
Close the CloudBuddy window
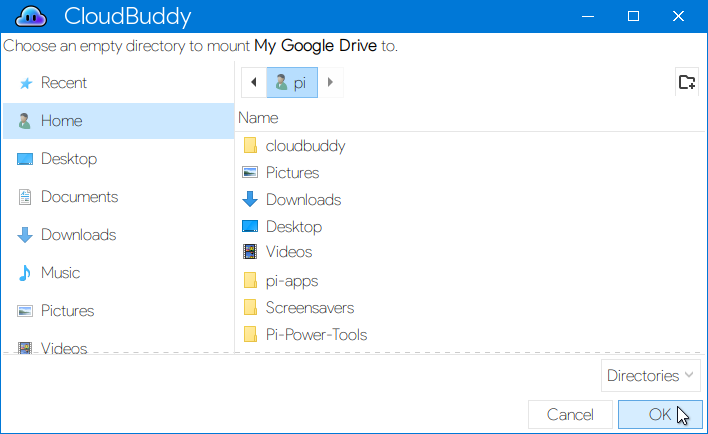tap(678, 16)
